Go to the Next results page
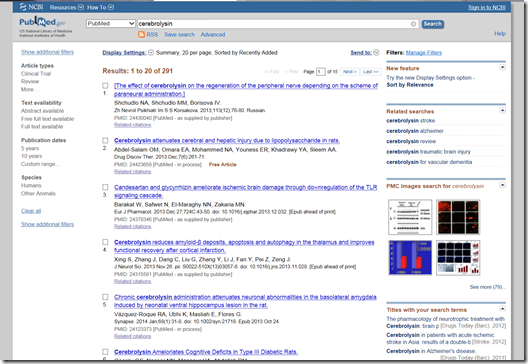The width and height of the screenshot is (528, 364). pyautogui.click(x=350, y=72)
